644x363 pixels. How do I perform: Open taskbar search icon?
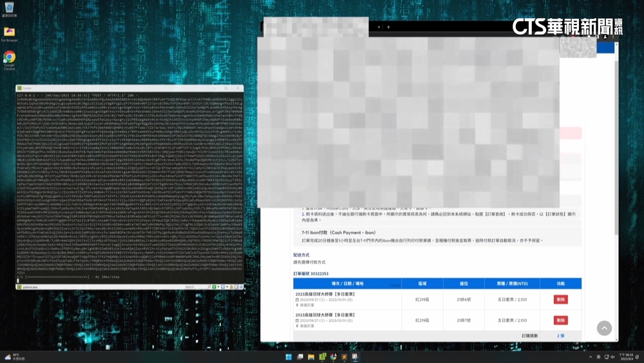click(x=299, y=357)
